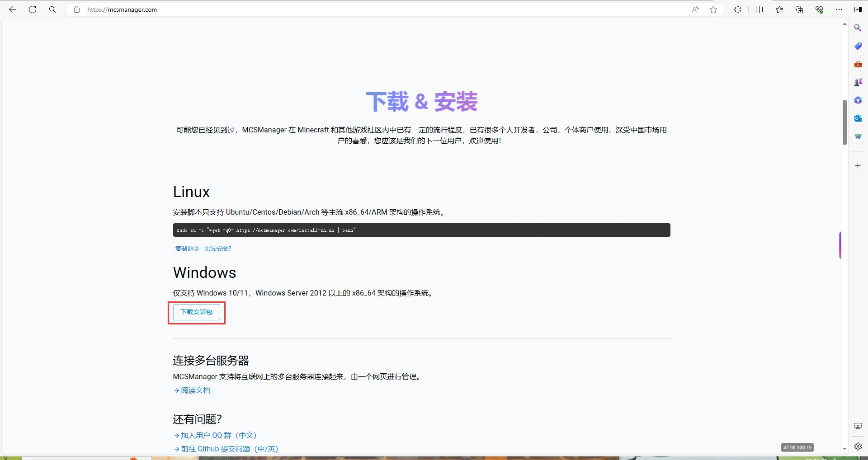Click the vertical page scrollbar thumb

point(844,122)
